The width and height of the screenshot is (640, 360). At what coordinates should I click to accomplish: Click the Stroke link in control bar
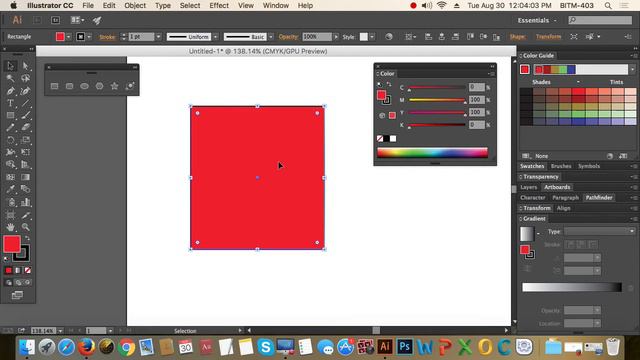107,37
